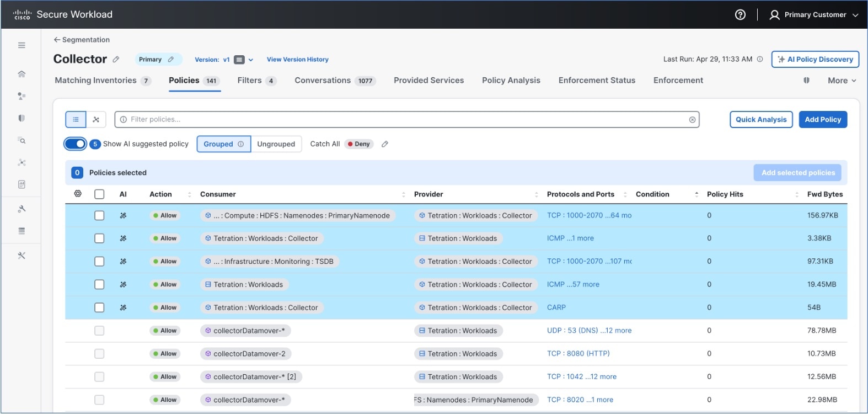Click the info icon beside Last Run
This screenshot has height=414, width=868.
pos(760,59)
